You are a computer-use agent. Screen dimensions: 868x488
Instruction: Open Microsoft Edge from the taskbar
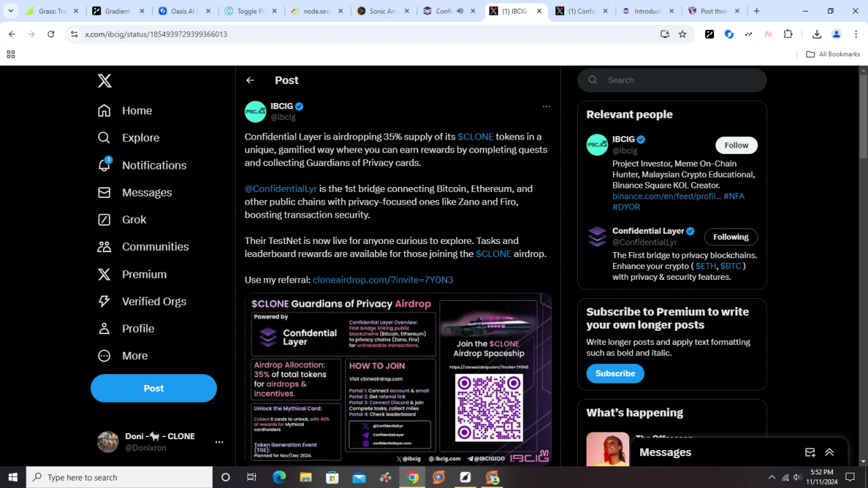click(279, 477)
